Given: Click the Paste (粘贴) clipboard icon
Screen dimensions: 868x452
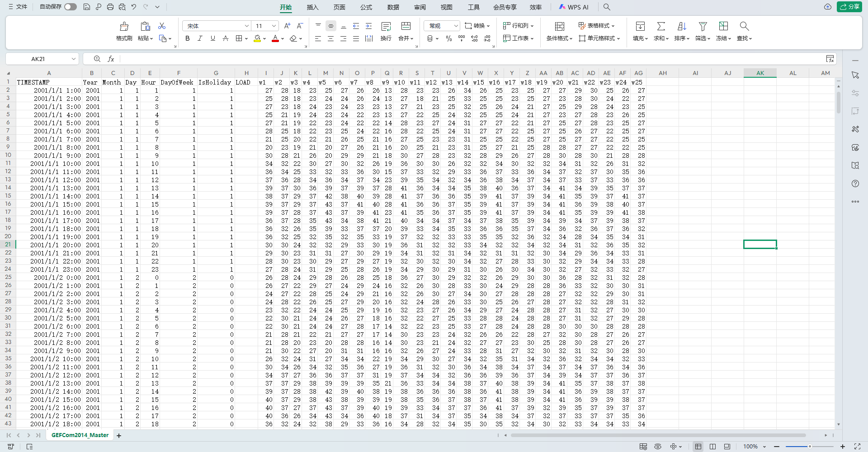Looking at the screenshot, I should [145, 26].
